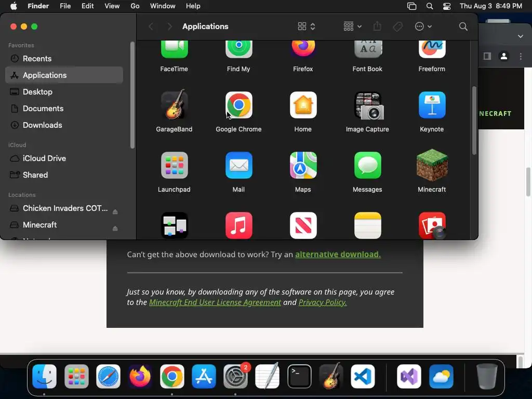This screenshot has height=399, width=532.
Task: Select the Firefox icon in Applications
Action: (x=303, y=49)
